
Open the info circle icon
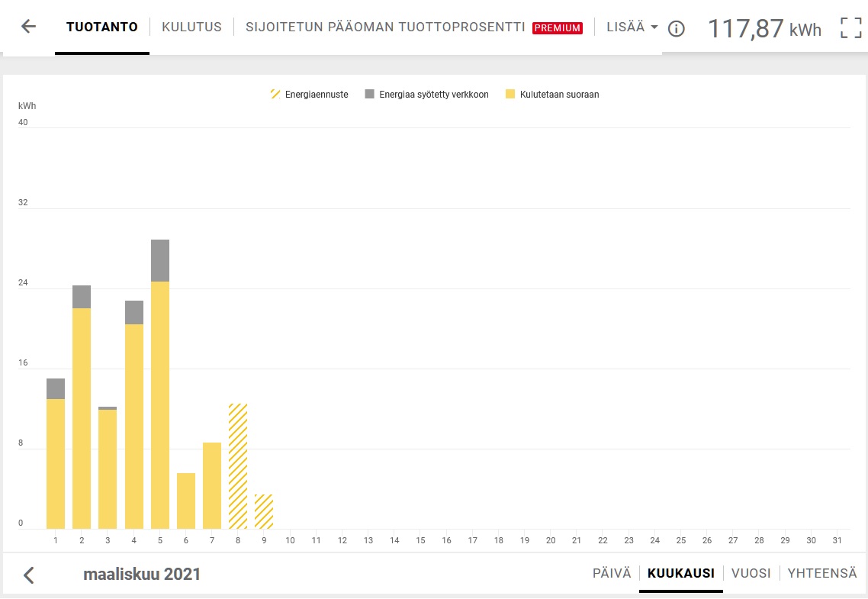coord(676,28)
